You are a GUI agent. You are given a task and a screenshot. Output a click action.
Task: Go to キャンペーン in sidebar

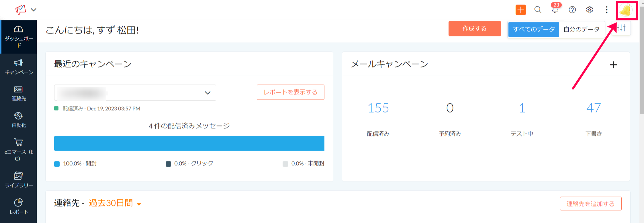pos(19,67)
